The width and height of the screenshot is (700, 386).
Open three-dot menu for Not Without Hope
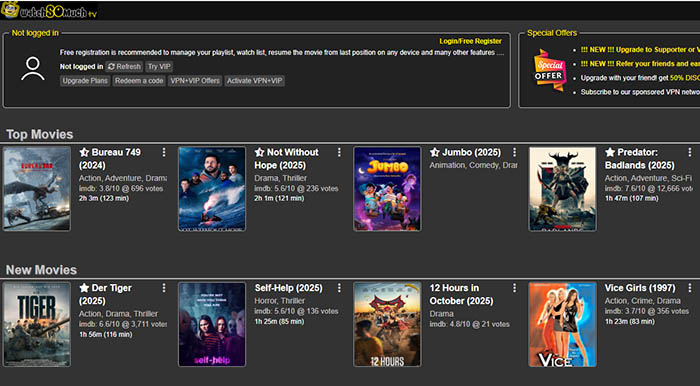339,153
